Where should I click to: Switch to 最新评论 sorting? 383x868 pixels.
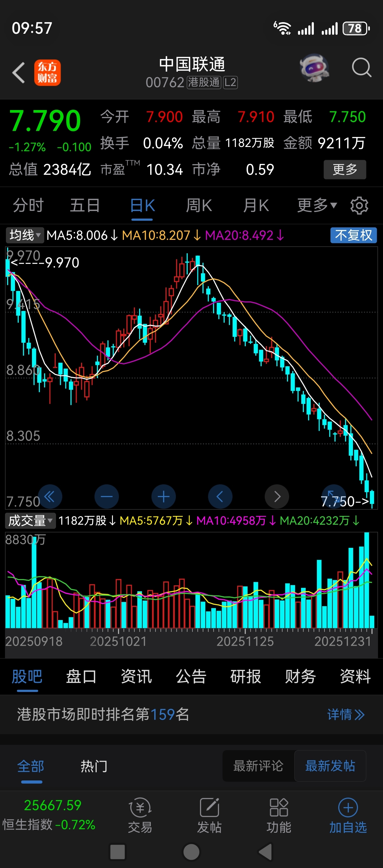tap(258, 765)
